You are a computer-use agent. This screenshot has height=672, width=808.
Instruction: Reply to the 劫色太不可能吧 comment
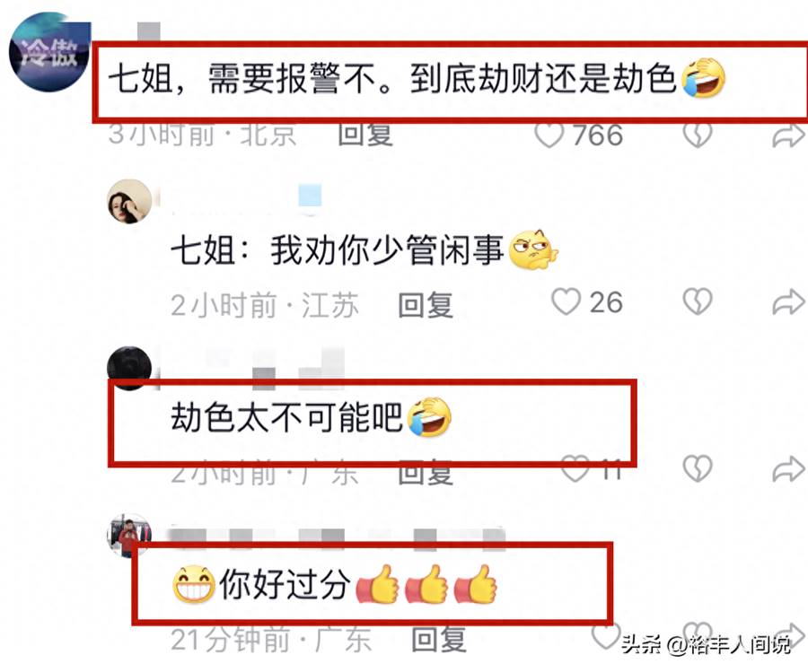[x=426, y=473]
